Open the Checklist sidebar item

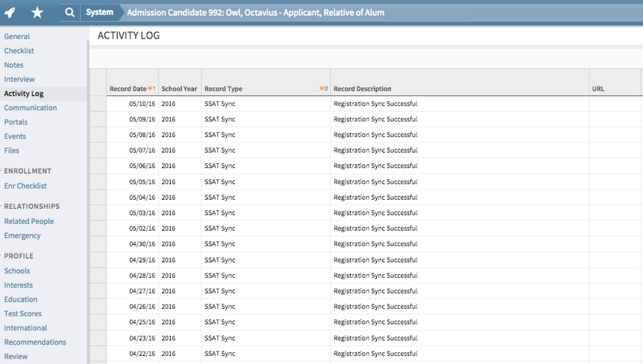pos(19,51)
